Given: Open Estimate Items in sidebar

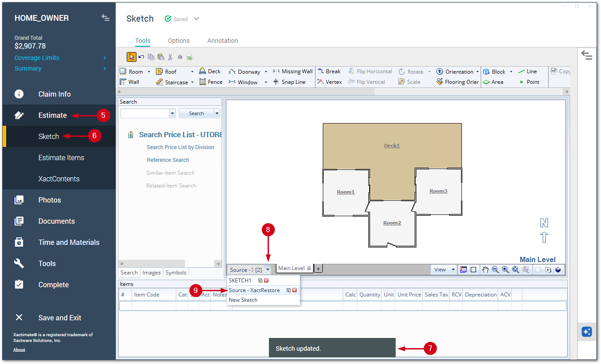Looking at the screenshot, I should 61,158.
